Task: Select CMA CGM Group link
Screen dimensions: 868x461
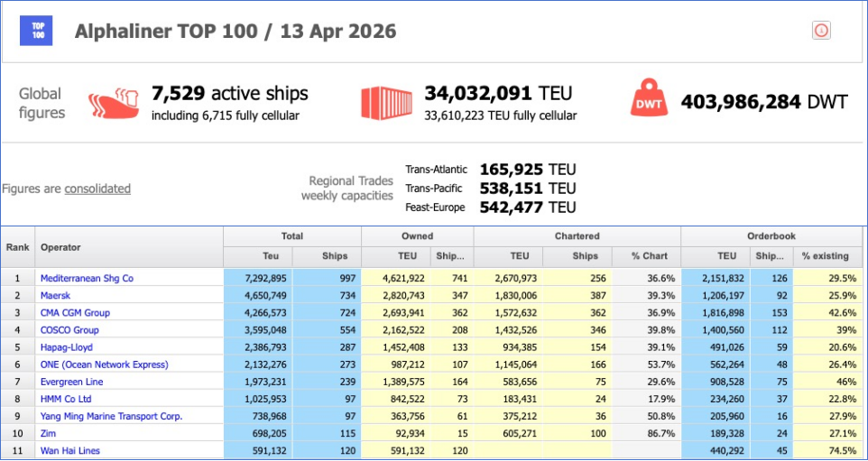Action: click(75, 312)
